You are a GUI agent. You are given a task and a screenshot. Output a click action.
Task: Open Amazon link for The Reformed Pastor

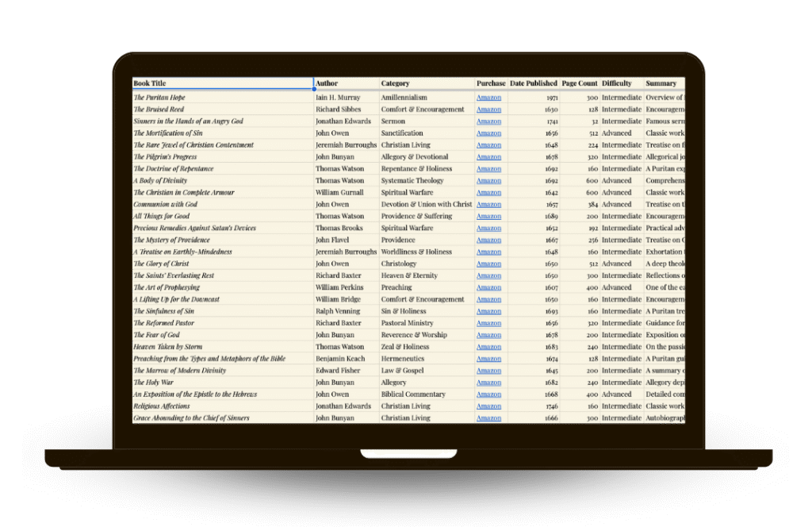click(x=488, y=323)
